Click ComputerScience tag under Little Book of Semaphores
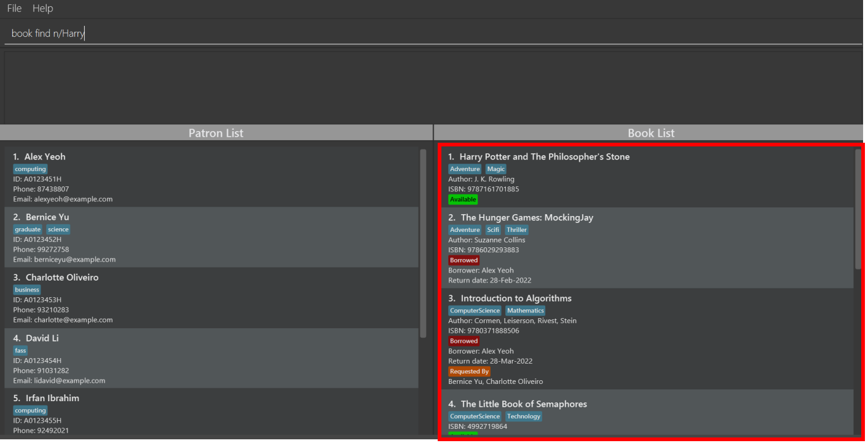The height and width of the screenshot is (443, 868). click(475, 417)
